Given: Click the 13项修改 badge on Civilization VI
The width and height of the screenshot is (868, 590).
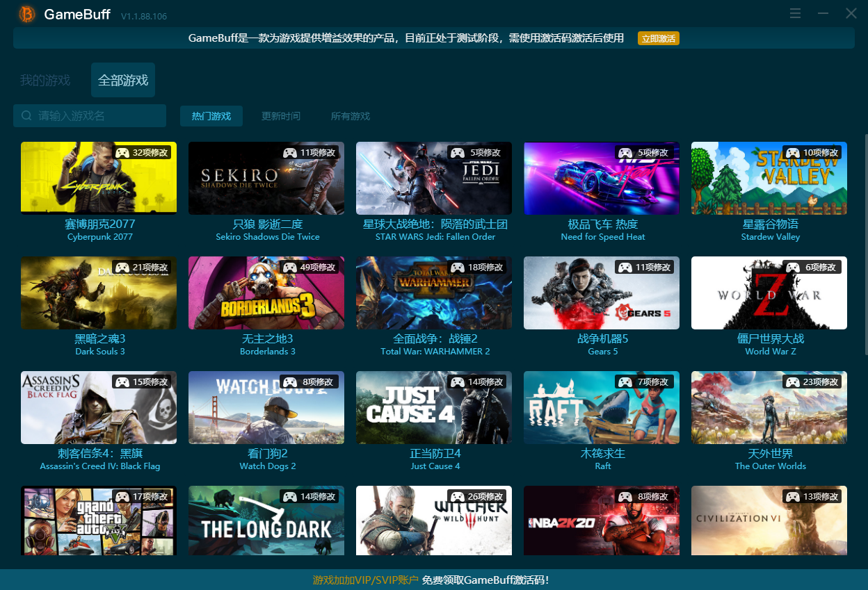Looking at the screenshot, I should (x=812, y=496).
